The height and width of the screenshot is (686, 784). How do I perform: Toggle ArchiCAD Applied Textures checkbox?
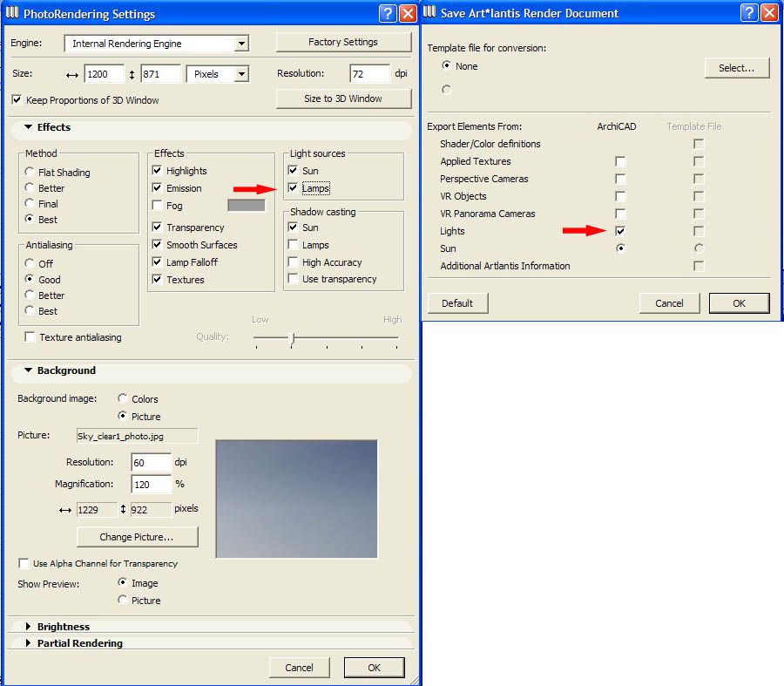click(620, 161)
